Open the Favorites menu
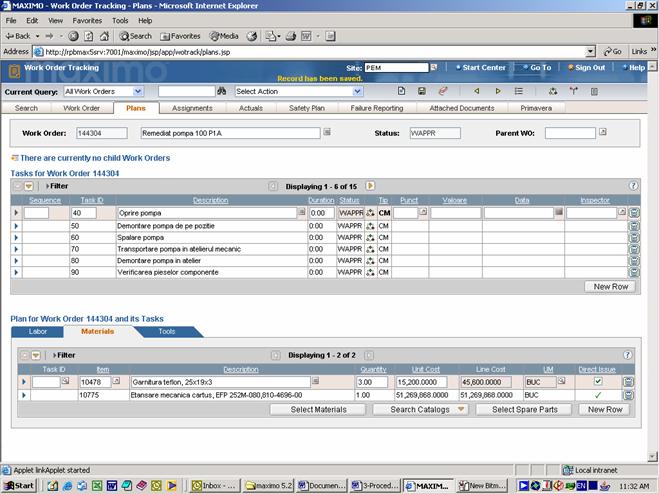The width and height of the screenshot is (659, 494). 87,21
